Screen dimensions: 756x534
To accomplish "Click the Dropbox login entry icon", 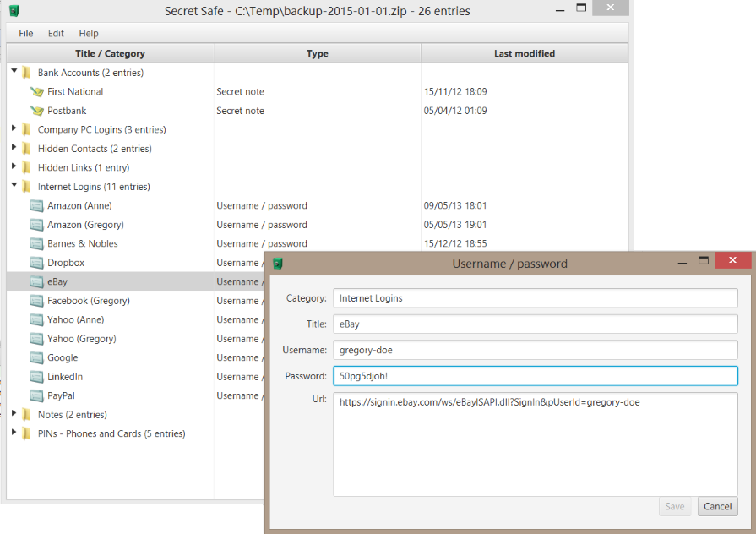I will pyautogui.click(x=36, y=263).
